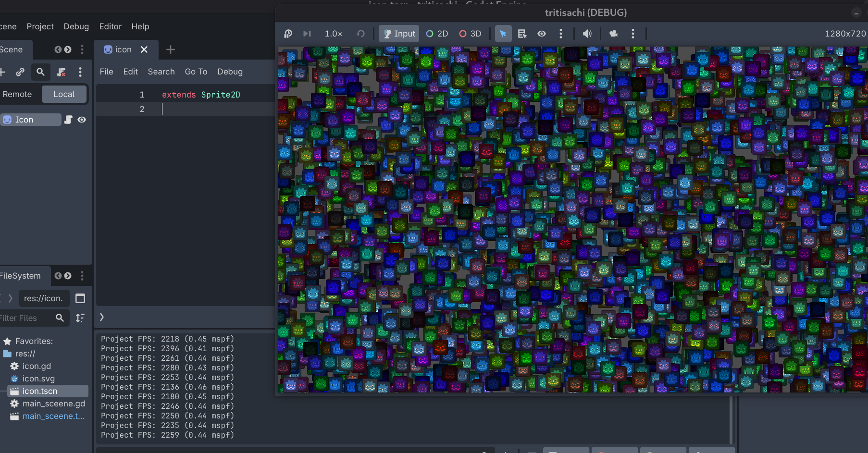Go to next tab in Scene dock
Screen dimensions: 868x453
[x=68, y=49]
